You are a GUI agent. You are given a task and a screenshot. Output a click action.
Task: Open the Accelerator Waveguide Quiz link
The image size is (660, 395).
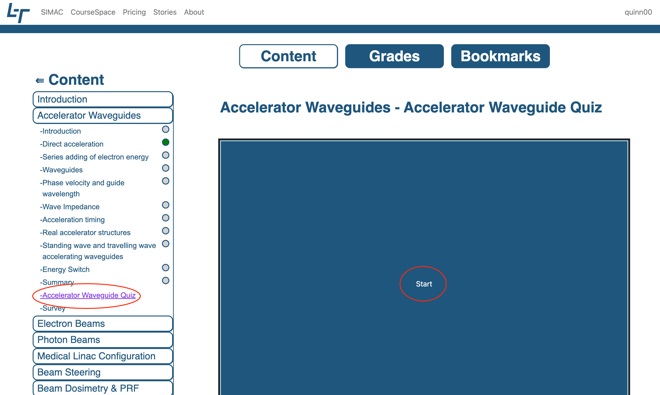point(88,295)
